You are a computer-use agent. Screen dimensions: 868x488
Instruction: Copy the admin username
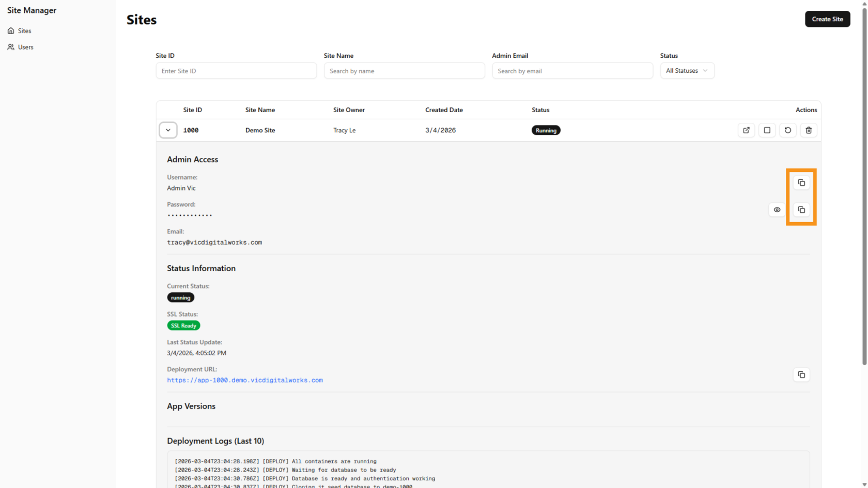pos(801,183)
